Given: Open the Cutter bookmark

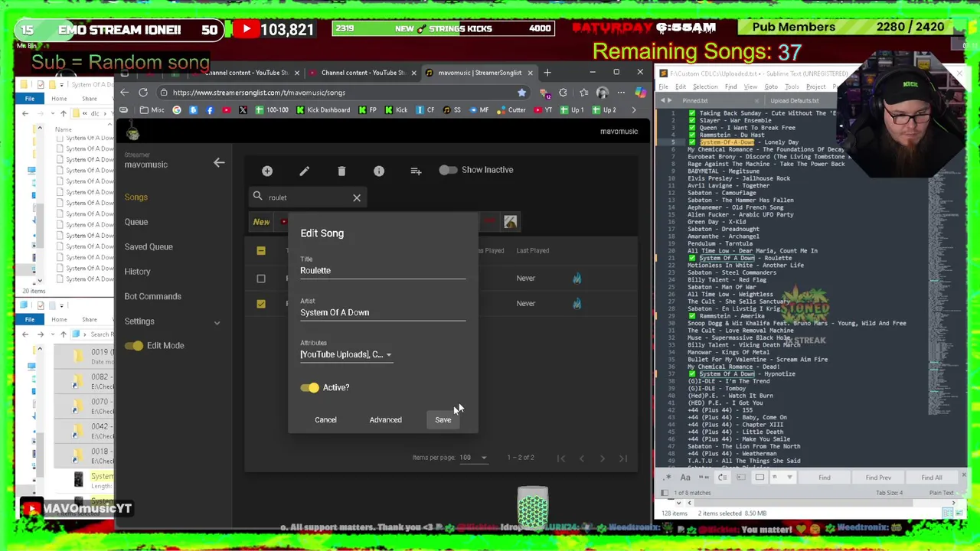Looking at the screenshot, I should [511, 109].
